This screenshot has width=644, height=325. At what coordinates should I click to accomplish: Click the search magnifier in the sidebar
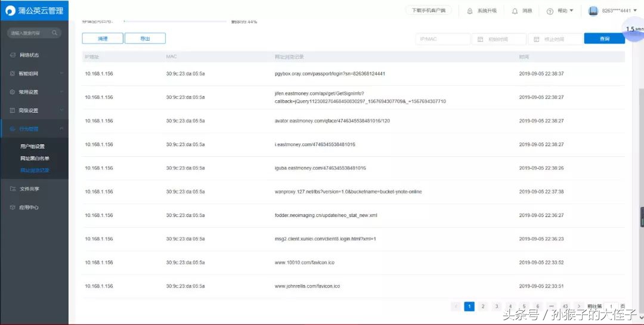tap(55, 33)
